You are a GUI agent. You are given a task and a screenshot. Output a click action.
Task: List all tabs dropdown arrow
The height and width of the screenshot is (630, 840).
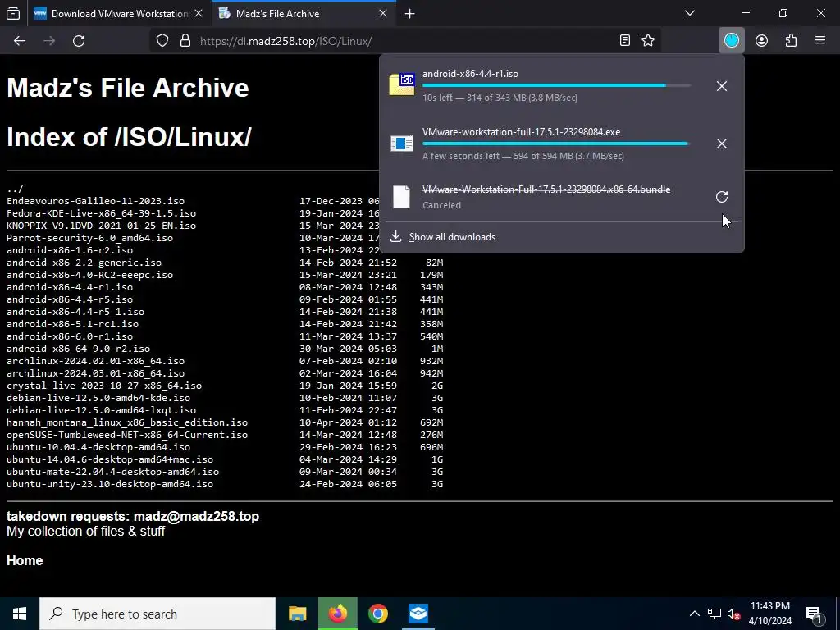click(x=690, y=13)
